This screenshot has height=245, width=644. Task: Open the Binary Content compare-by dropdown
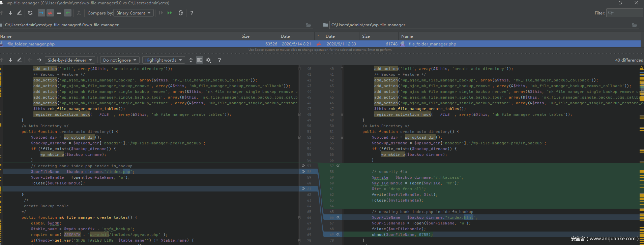click(x=133, y=13)
